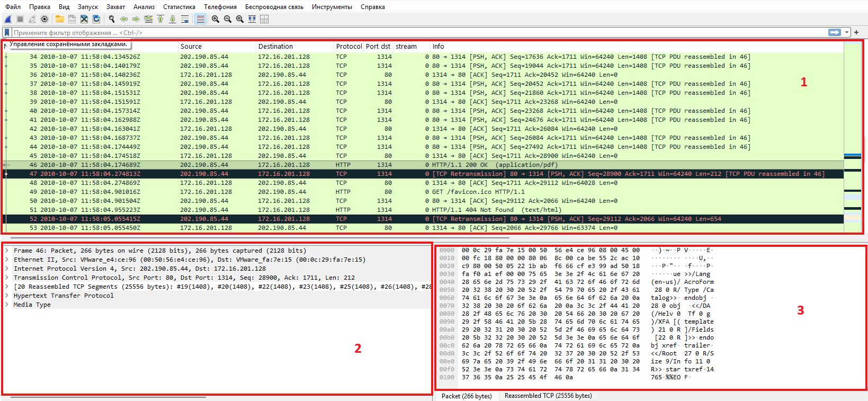Select packet 53 ACK row

coord(423,228)
